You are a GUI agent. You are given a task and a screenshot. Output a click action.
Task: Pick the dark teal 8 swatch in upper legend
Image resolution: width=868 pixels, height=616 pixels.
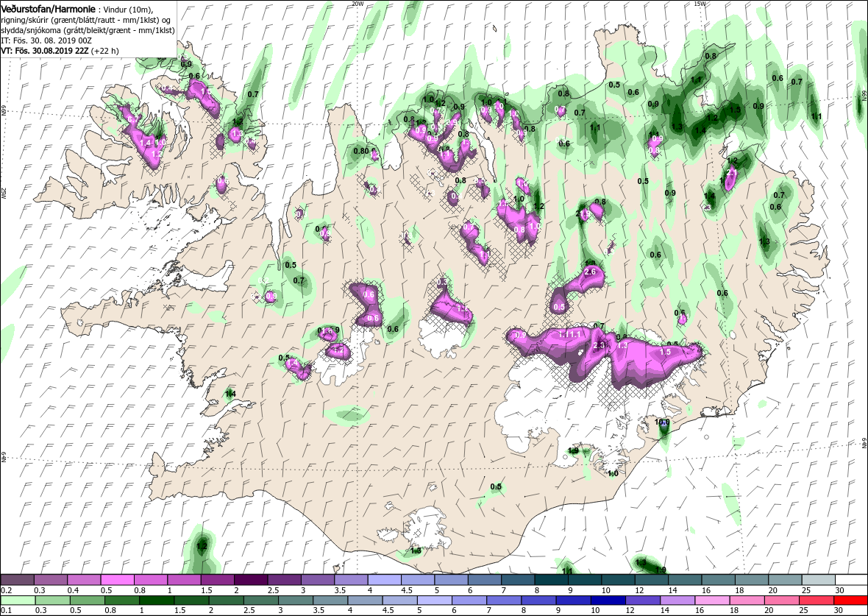coord(551,579)
